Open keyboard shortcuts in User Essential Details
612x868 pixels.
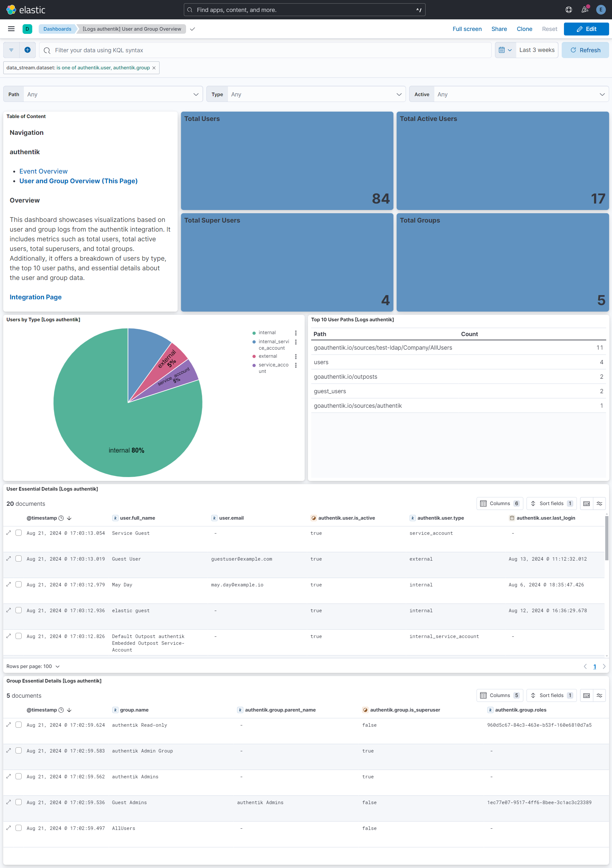tap(586, 503)
